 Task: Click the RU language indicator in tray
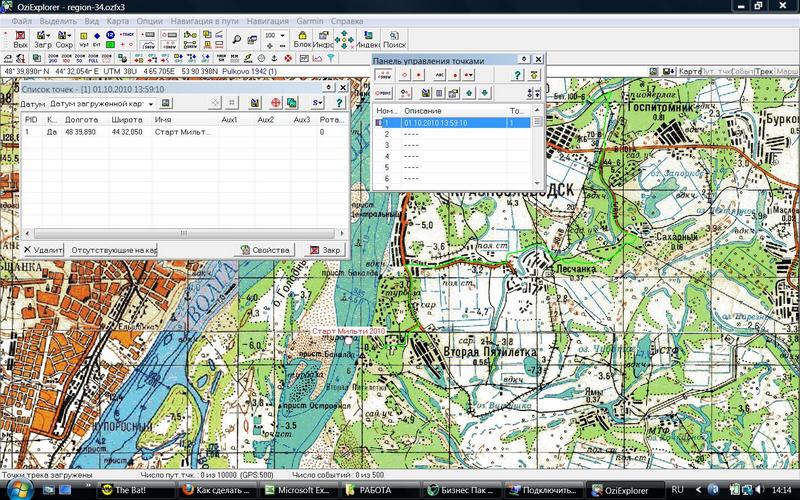coord(677,489)
